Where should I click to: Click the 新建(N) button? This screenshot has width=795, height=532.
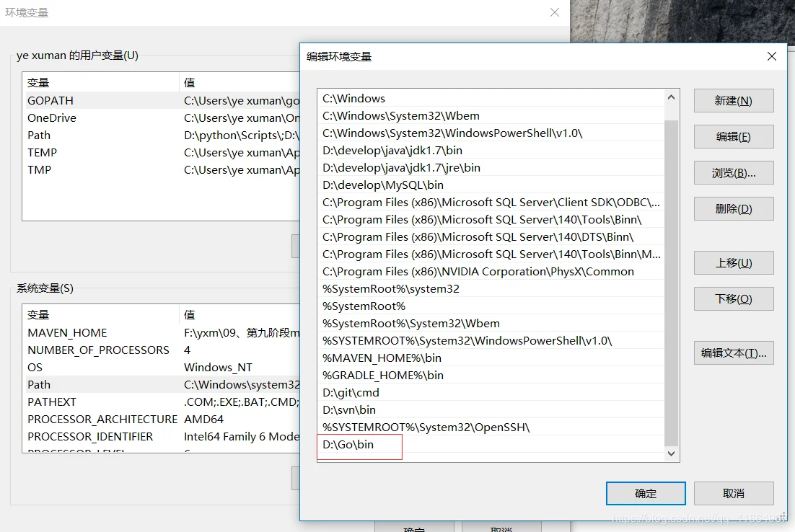tap(733, 101)
